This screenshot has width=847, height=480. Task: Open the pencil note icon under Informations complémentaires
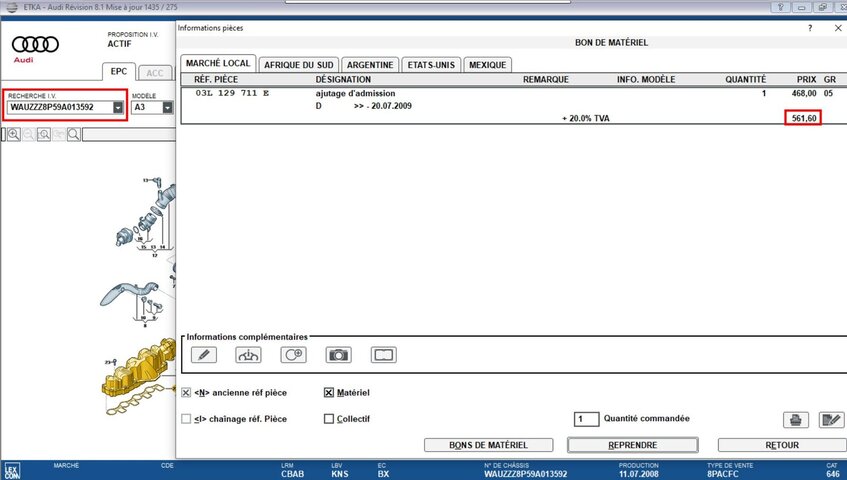204,355
